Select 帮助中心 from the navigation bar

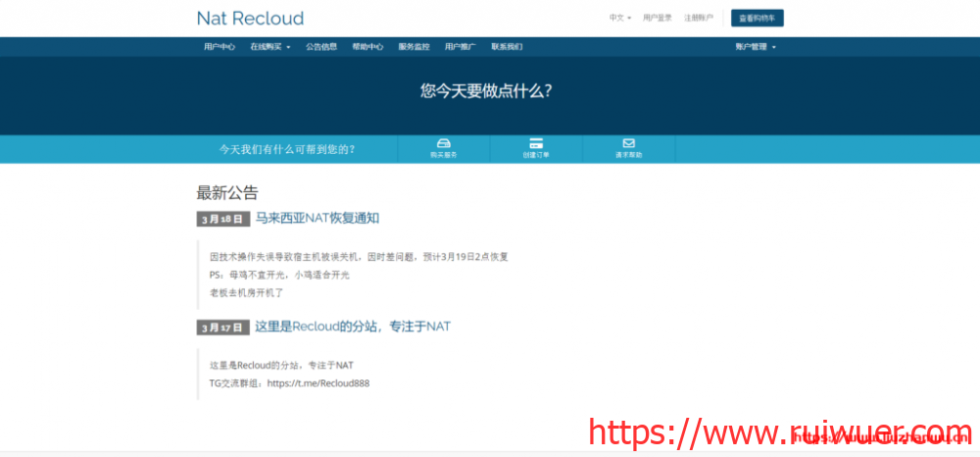[367, 47]
